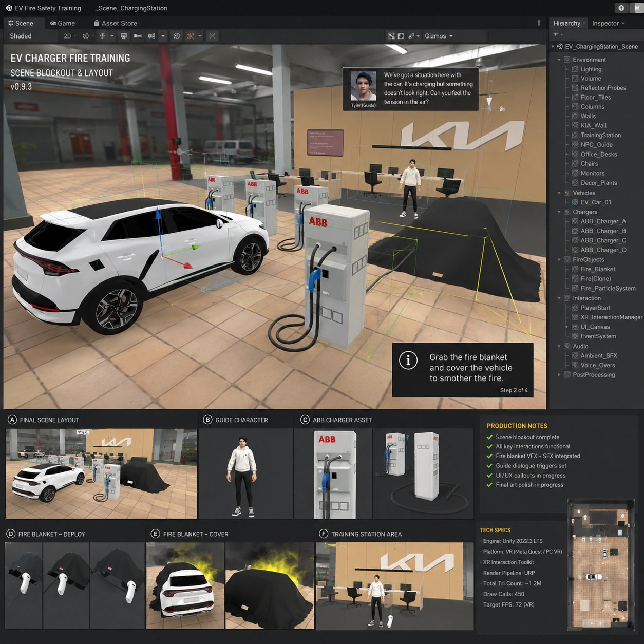Collapse the Chargers group arrow
Viewport: 644px width, 644px height.
pyautogui.click(x=559, y=212)
